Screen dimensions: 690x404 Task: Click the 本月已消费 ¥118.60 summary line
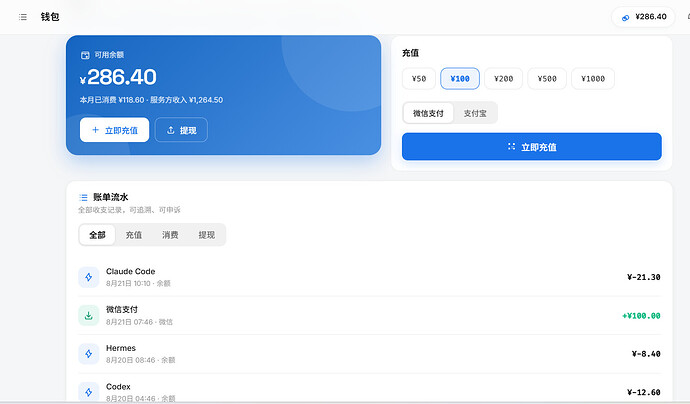151,100
